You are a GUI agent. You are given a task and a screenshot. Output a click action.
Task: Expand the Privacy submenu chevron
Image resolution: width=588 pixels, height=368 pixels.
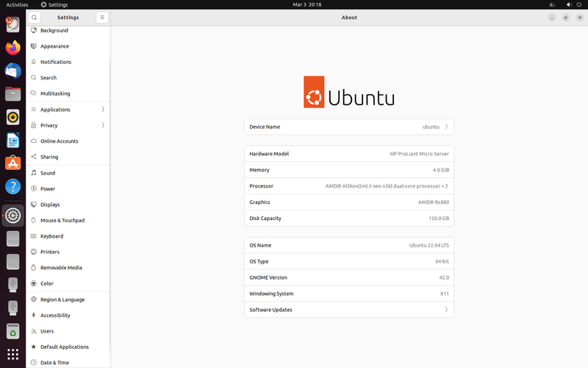[103, 125]
